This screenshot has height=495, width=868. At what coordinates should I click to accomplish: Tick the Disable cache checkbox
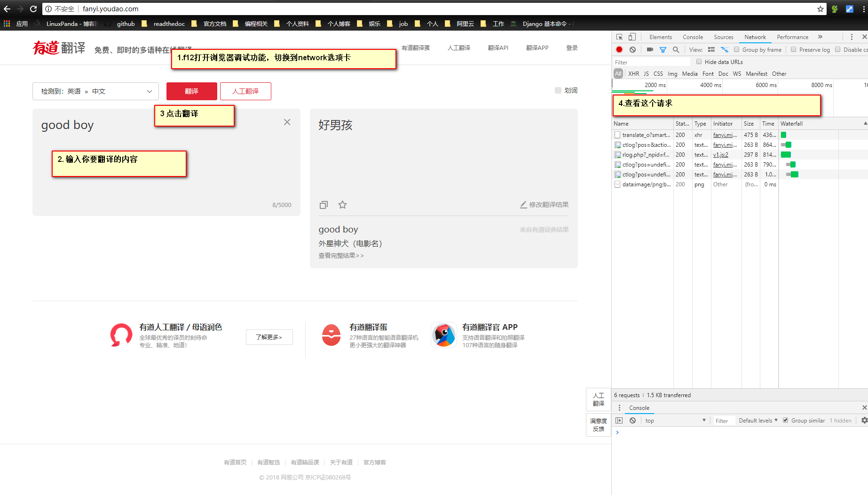(837, 49)
